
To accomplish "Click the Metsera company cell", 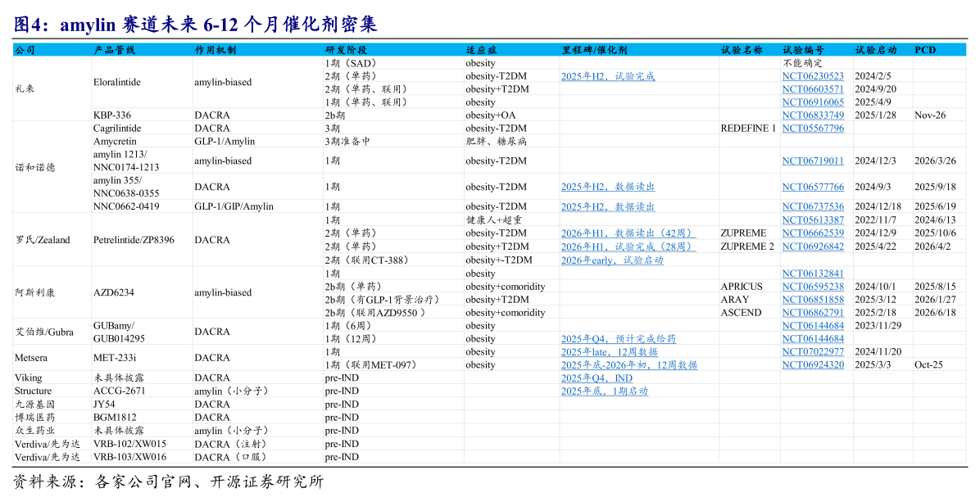I will [30, 359].
